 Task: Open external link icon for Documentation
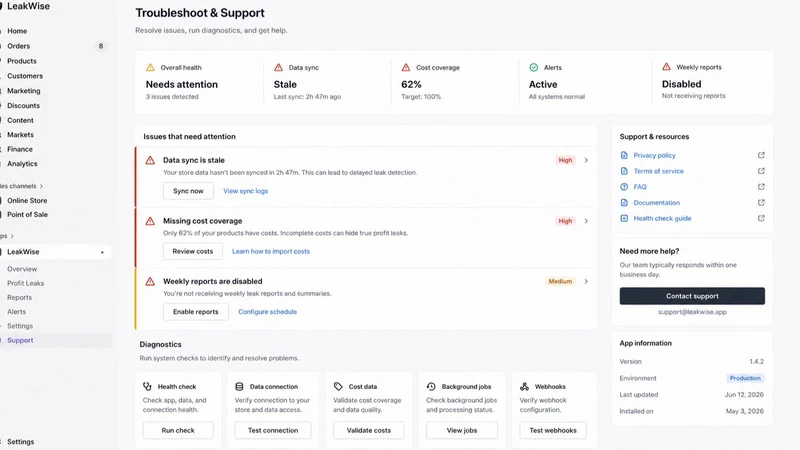click(x=761, y=203)
